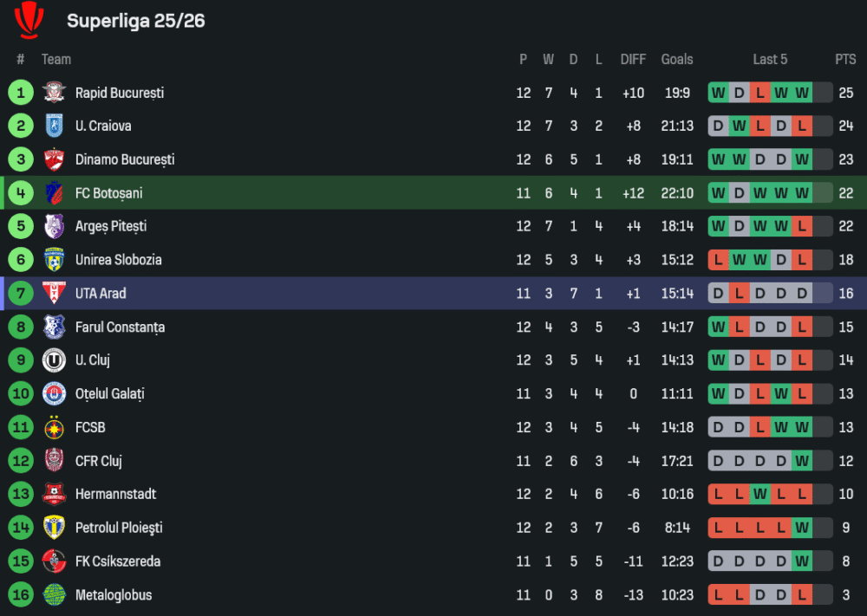Click Metaloglobus club crest
Screen dimensions: 867x616
coord(55,595)
